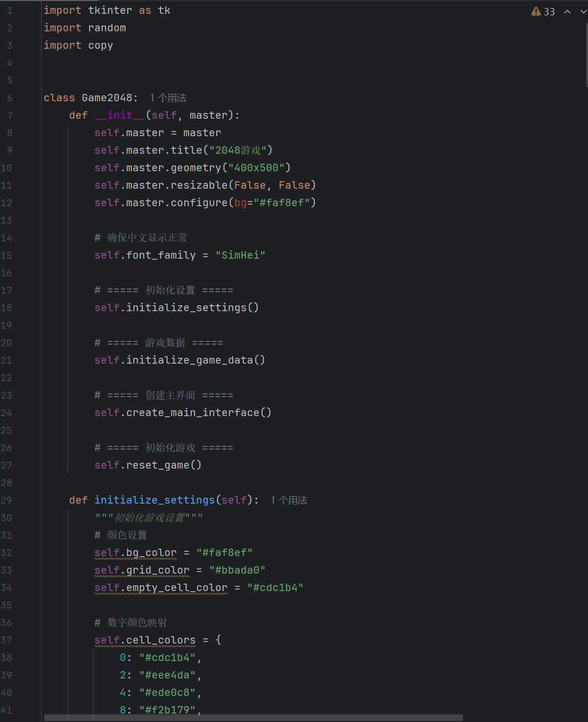This screenshot has height=722, width=588.
Task: Click the yellow warning triangle icon
Action: click(536, 12)
